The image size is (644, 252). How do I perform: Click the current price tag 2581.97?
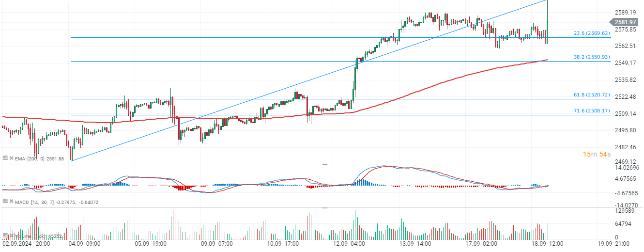point(625,22)
